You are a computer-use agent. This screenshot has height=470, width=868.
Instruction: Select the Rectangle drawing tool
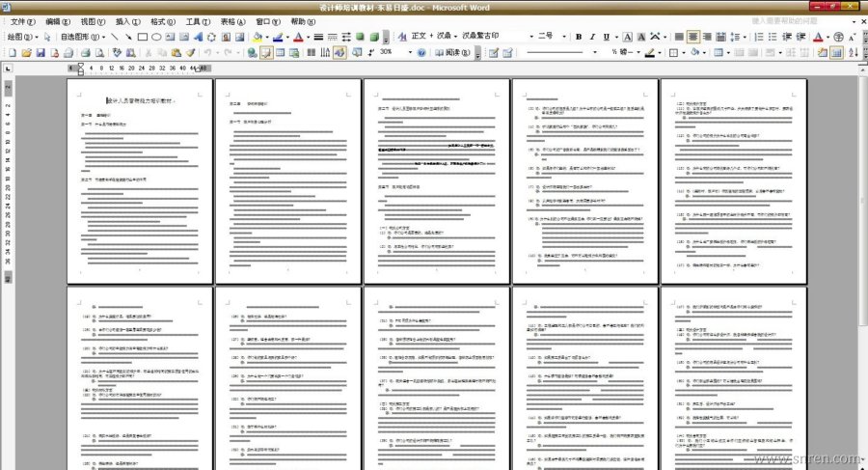point(143,37)
